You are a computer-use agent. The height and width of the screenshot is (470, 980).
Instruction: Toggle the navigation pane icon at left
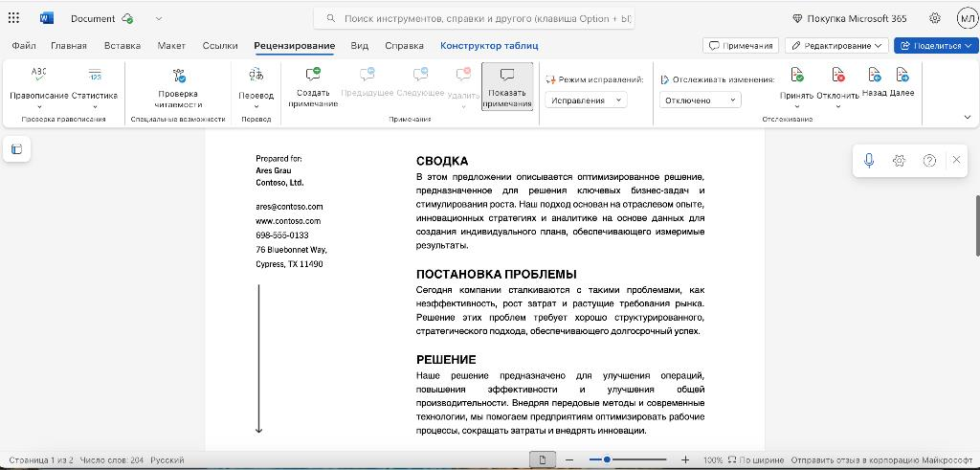click(17, 148)
